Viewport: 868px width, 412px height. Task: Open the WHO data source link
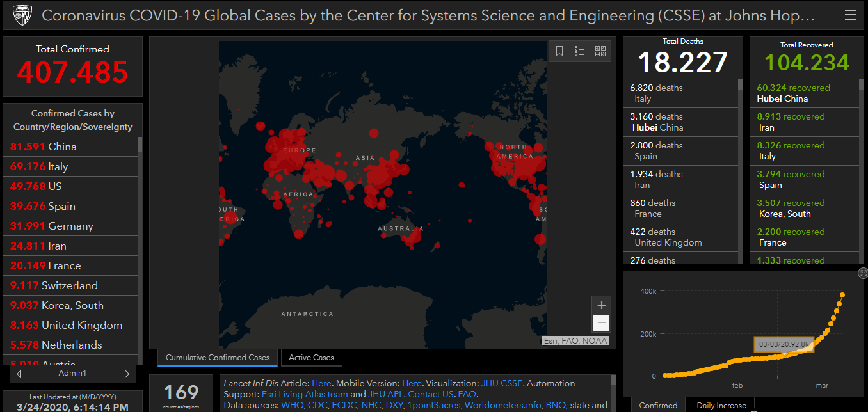pyautogui.click(x=291, y=405)
